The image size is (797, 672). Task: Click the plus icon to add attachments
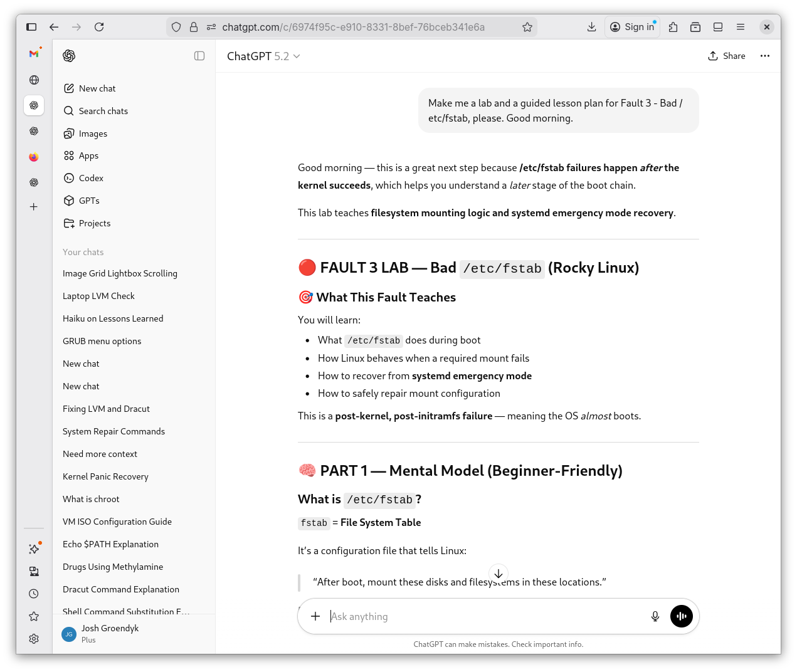coord(315,616)
